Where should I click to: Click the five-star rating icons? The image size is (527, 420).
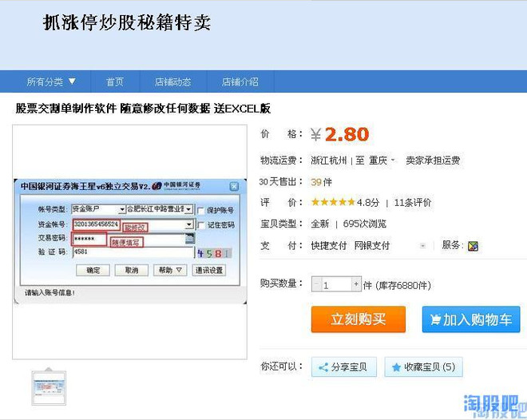(333, 202)
